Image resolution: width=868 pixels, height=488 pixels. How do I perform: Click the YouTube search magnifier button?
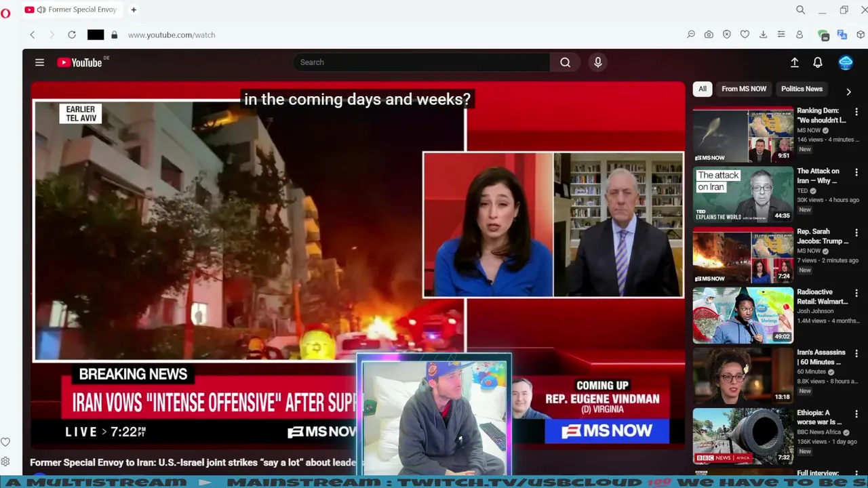point(566,62)
